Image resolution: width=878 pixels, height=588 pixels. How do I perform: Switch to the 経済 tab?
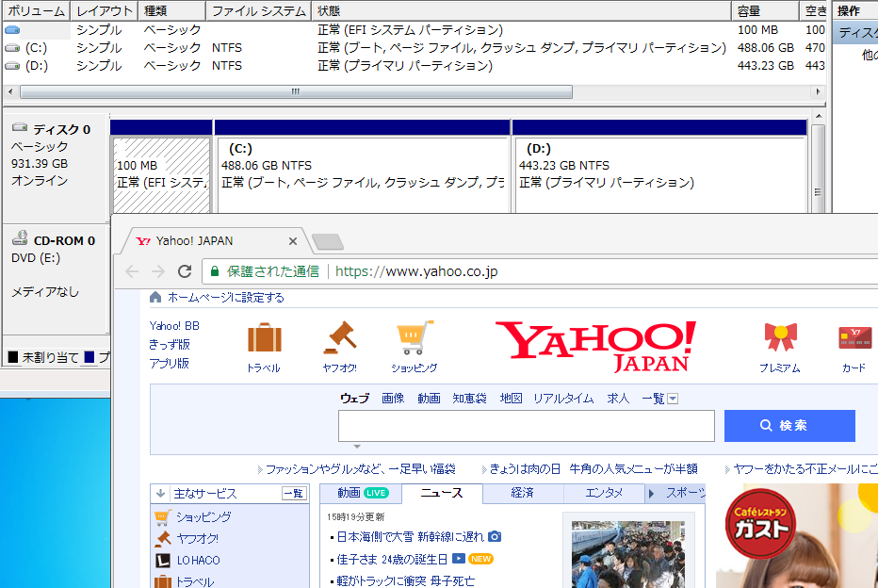click(x=523, y=493)
